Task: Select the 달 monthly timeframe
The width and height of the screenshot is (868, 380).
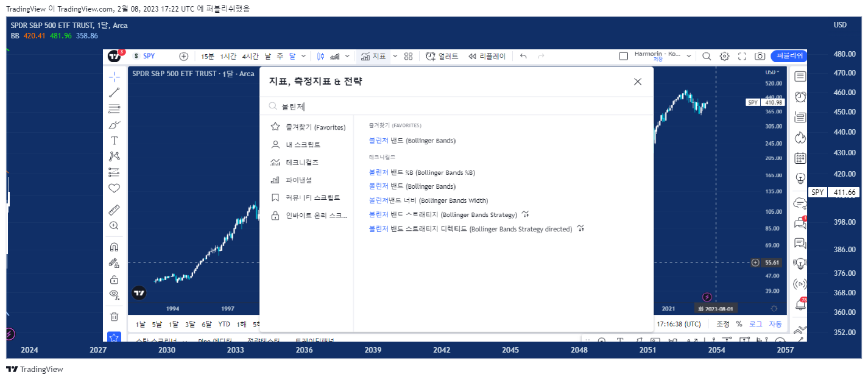Action: [292, 56]
